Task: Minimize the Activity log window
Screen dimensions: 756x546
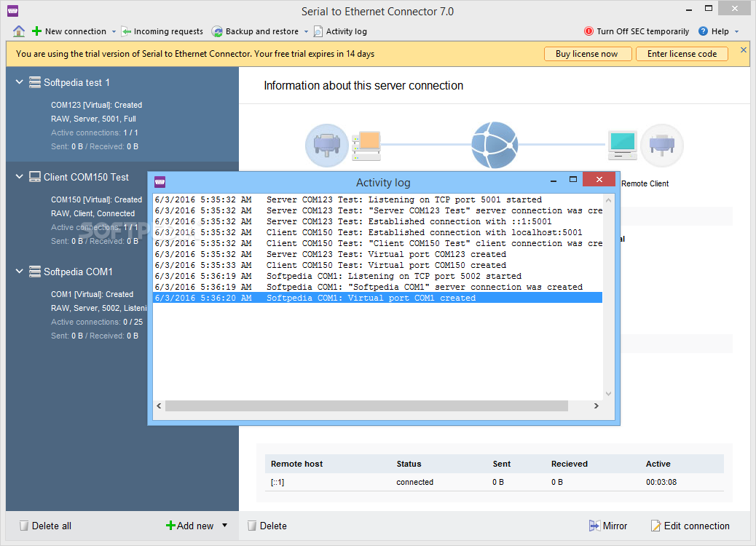Action: (554, 181)
